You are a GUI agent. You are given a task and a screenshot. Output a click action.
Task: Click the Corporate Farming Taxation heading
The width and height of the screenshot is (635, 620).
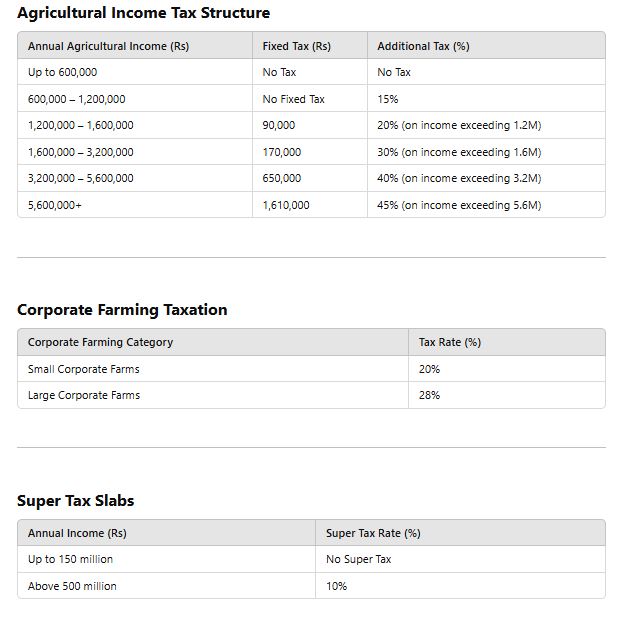pos(122,310)
